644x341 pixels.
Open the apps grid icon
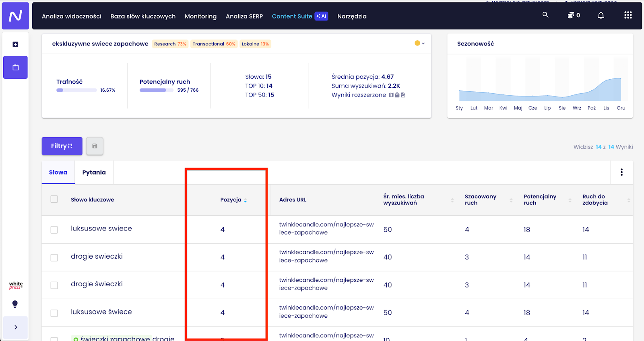(628, 15)
